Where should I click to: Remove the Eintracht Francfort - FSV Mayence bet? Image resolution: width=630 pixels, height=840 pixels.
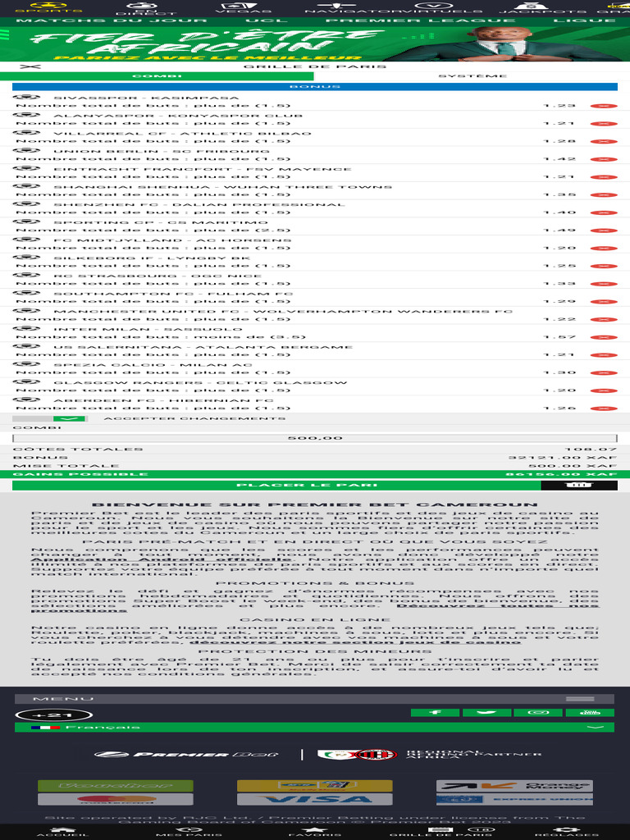(604, 177)
